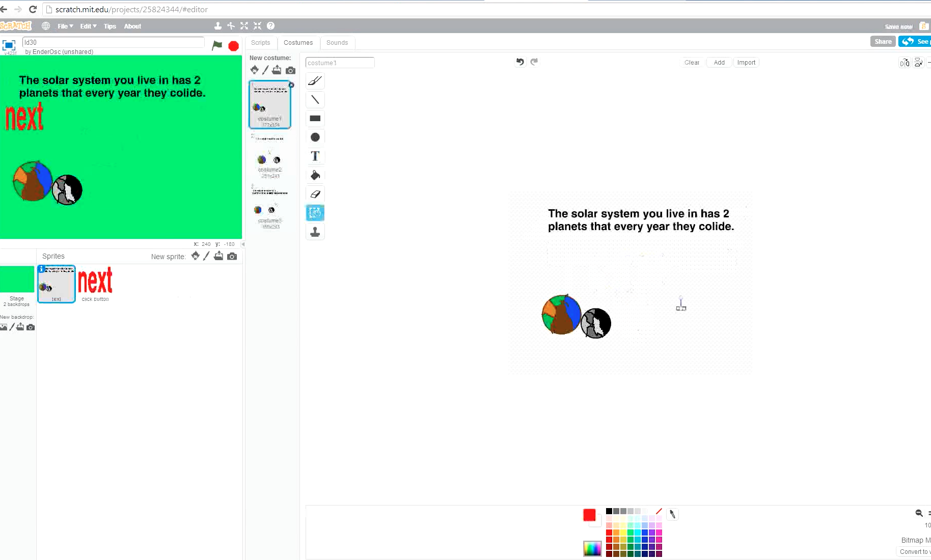Viewport: 931px width, 560px height.
Task: Clear the costume canvas
Action: tap(692, 63)
